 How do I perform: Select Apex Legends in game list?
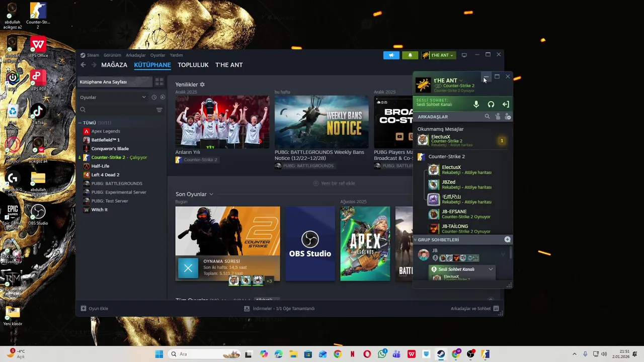106,131
